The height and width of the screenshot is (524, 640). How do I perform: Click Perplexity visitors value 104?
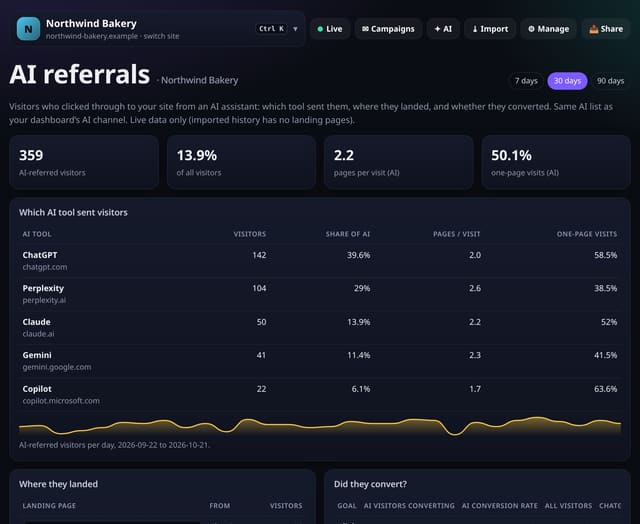point(259,289)
